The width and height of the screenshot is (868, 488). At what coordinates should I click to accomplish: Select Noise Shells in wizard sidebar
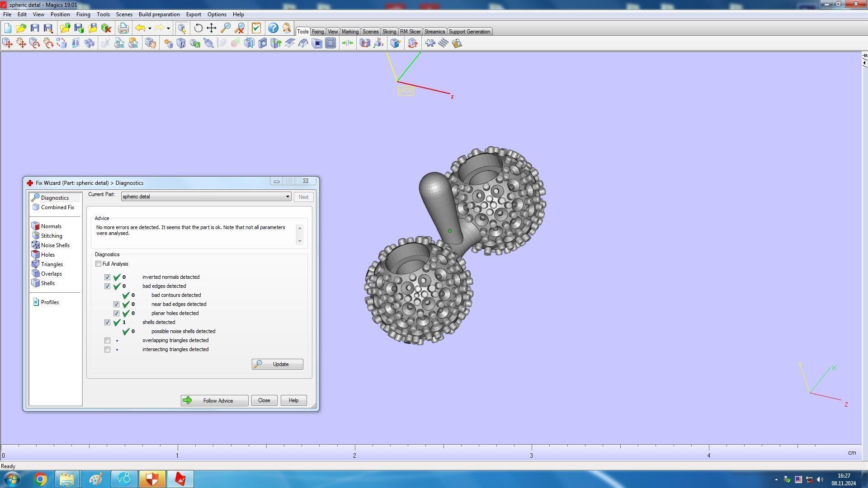pyautogui.click(x=55, y=245)
